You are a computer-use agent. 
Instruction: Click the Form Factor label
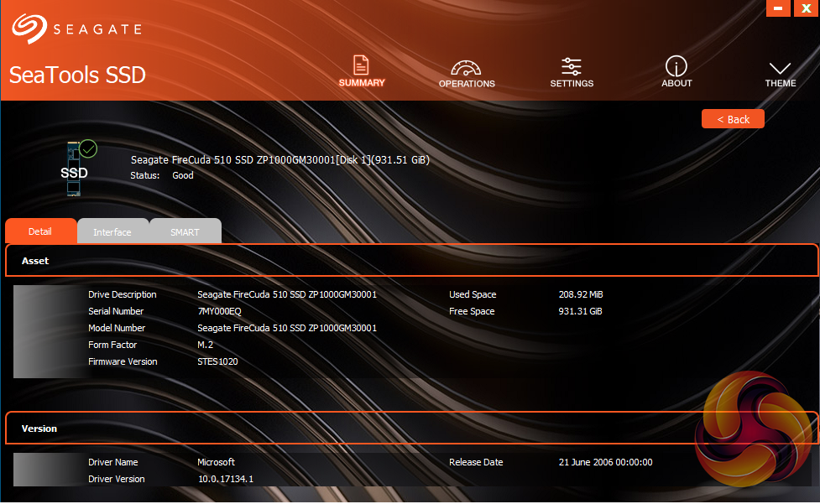112,345
